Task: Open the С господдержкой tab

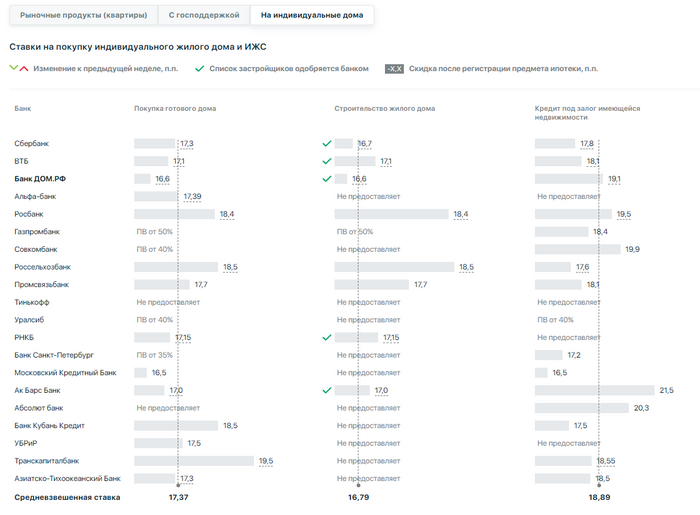Action: click(x=203, y=15)
